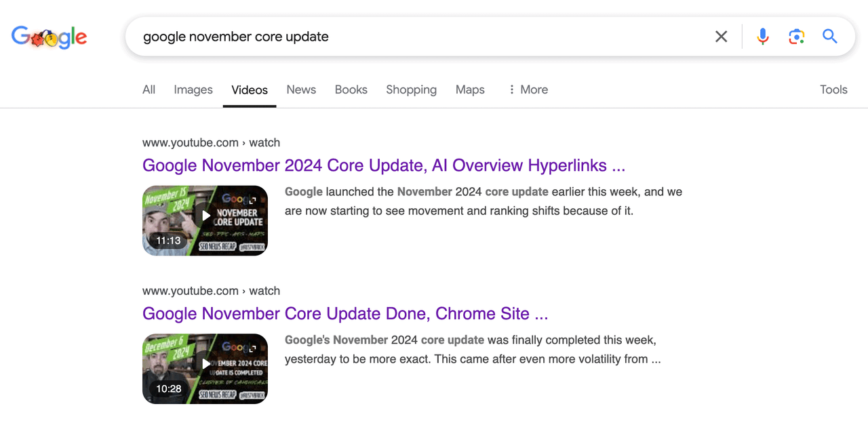The width and height of the screenshot is (868, 421).
Task: Switch to the Shopping tab
Action: point(411,89)
